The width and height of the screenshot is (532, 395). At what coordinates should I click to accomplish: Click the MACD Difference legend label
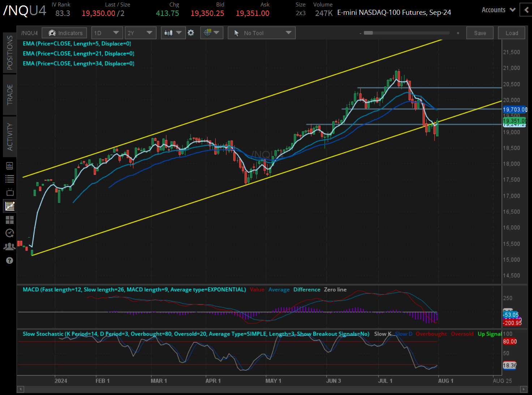tap(307, 290)
